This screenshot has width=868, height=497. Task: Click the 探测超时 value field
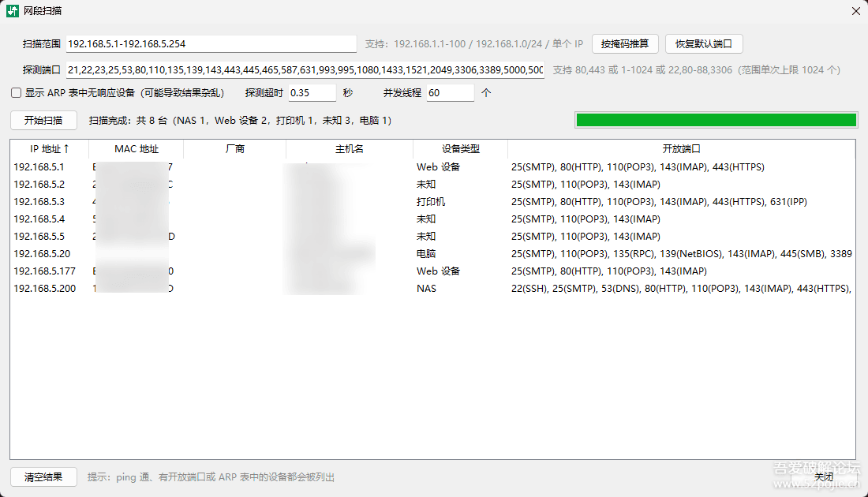click(312, 93)
